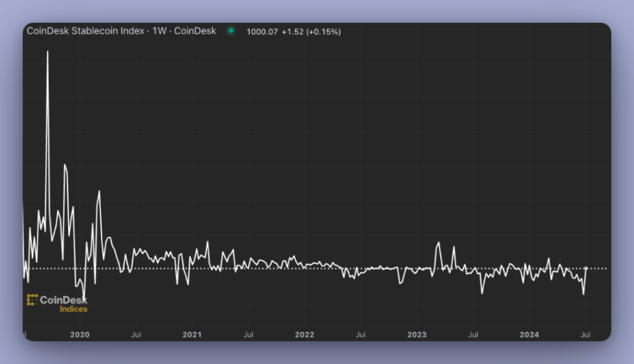The width and height of the screenshot is (634, 364).
Task: Click the sharp dip just before Jul 2024
Action: (x=583, y=294)
